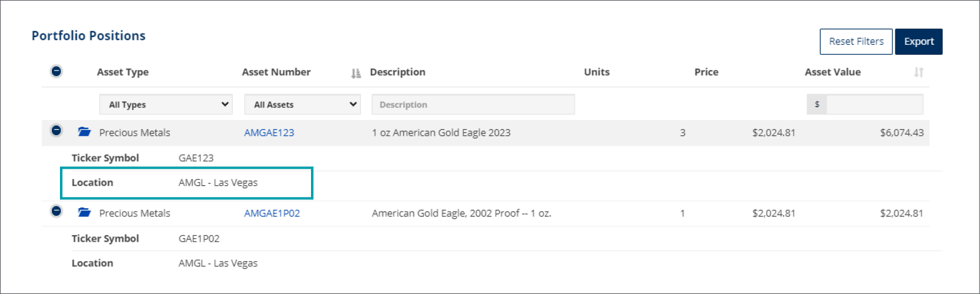Click the Units column header
Image resolution: width=980 pixels, height=294 pixels.
[597, 72]
